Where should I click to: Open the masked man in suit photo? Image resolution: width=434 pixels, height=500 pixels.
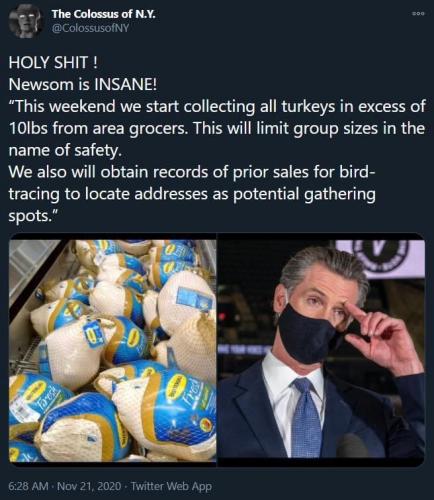(321, 348)
